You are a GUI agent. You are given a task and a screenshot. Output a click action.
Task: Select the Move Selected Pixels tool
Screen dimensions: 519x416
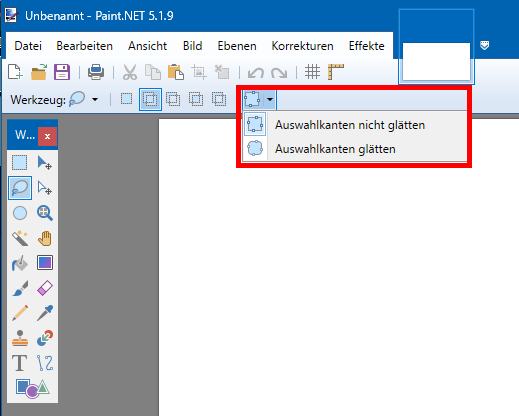coord(45,163)
